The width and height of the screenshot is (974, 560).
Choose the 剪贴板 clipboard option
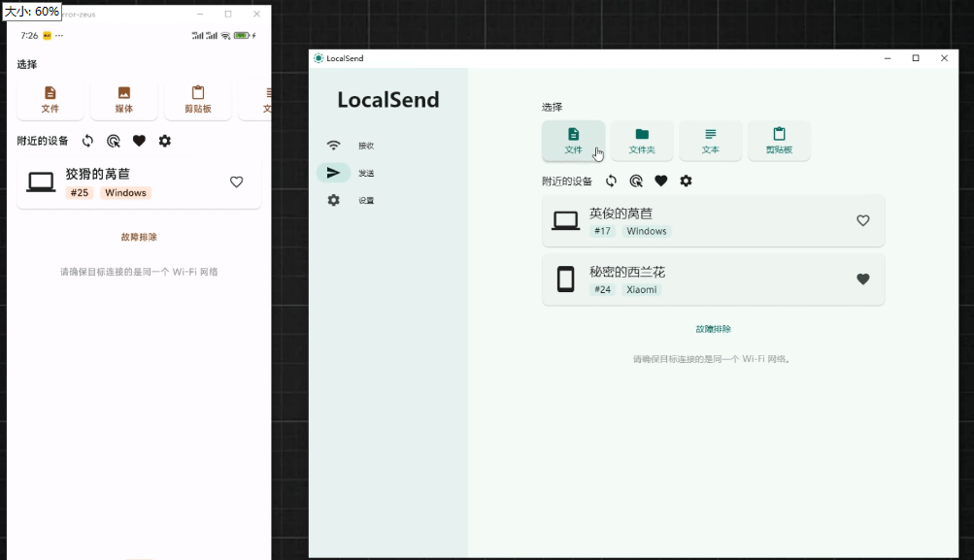(x=778, y=140)
